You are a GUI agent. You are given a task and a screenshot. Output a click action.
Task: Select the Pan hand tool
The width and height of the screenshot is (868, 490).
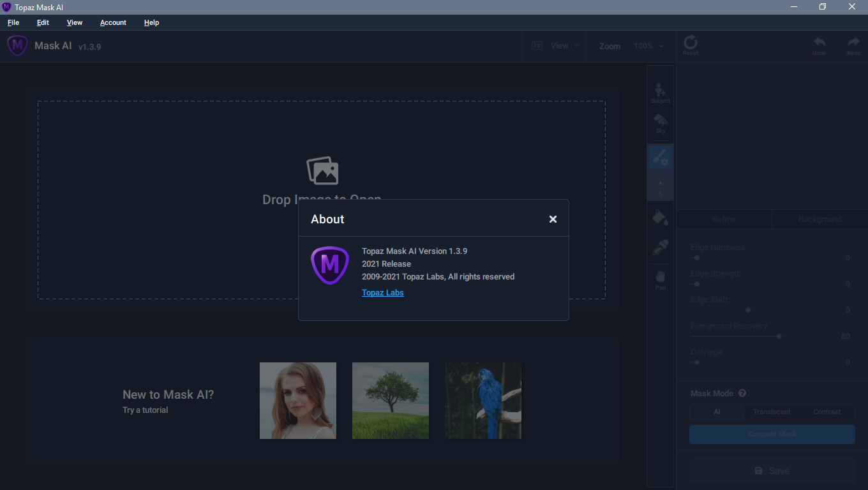click(x=661, y=279)
